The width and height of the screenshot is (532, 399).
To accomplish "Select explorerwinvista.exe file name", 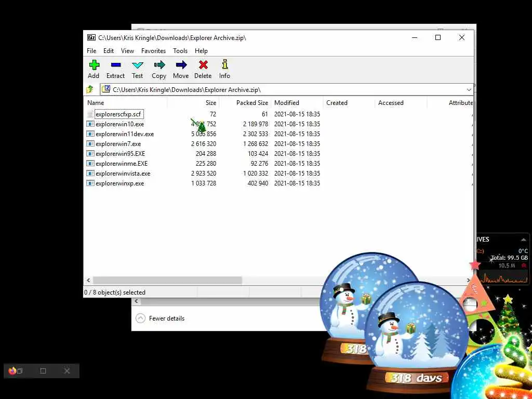I will pos(123,174).
